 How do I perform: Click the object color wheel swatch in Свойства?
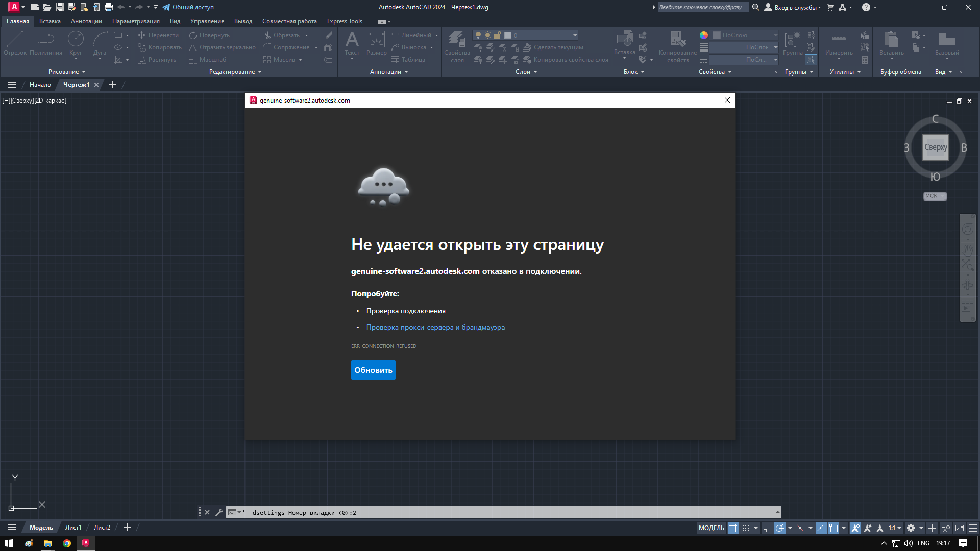tap(704, 35)
